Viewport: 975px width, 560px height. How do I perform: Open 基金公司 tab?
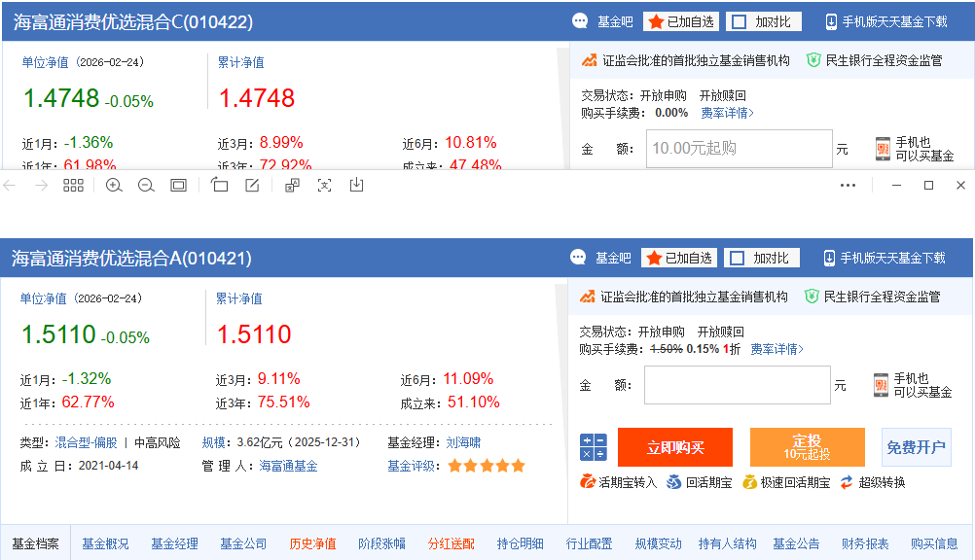coord(243,543)
